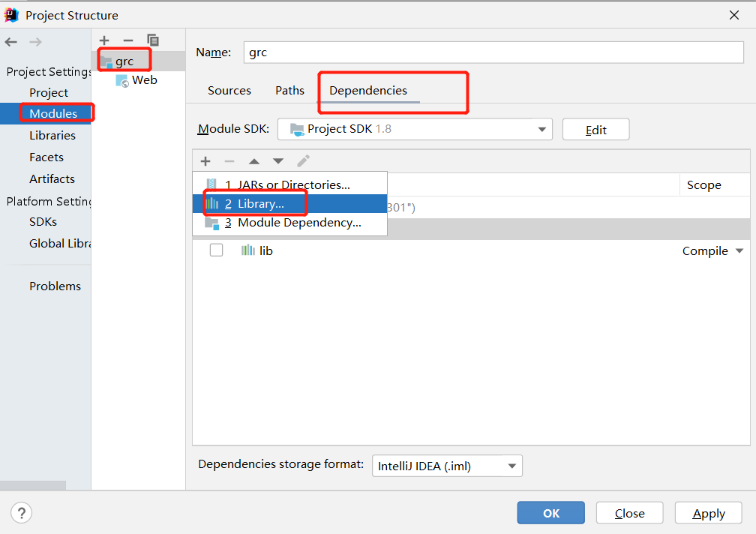Remove selected module with minus icon
This screenshot has height=534, width=756.
pos(128,40)
